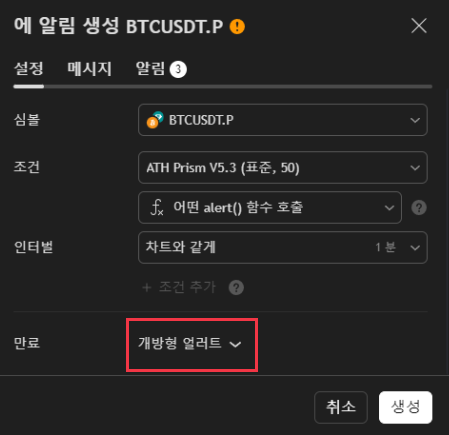Open the 차트와 같게 인터벌 dropdown
The image size is (449, 435).
click(283, 248)
